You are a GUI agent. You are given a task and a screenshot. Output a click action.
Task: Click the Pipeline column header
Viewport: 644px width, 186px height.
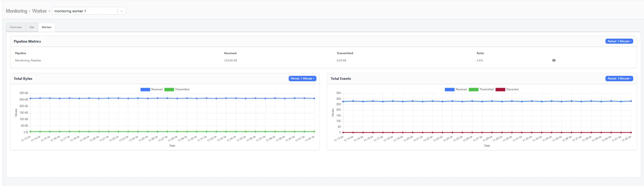(21, 53)
